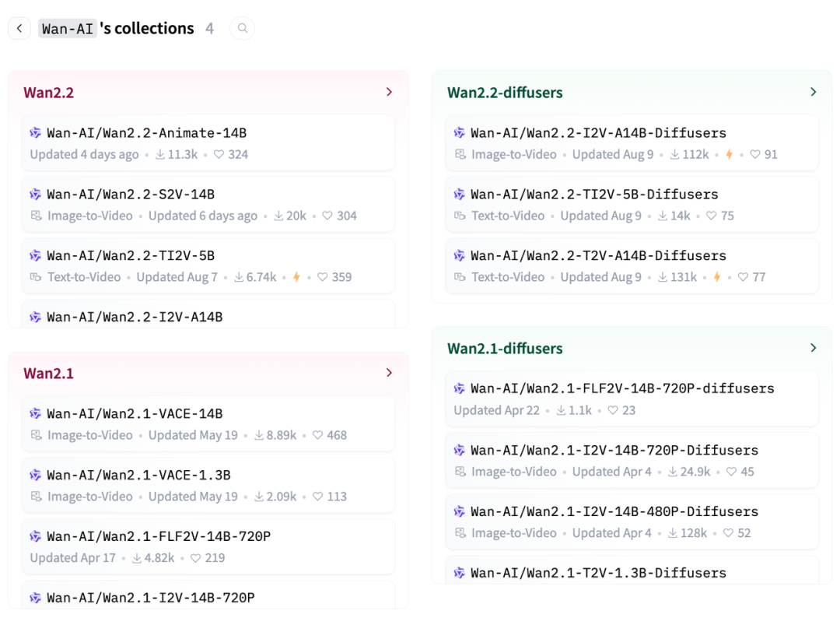This screenshot has height=625, width=840.
Task: Click the Image-to-Video tag on Wan2.2-S2V-14B
Action: pyautogui.click(x=82, y=216)
